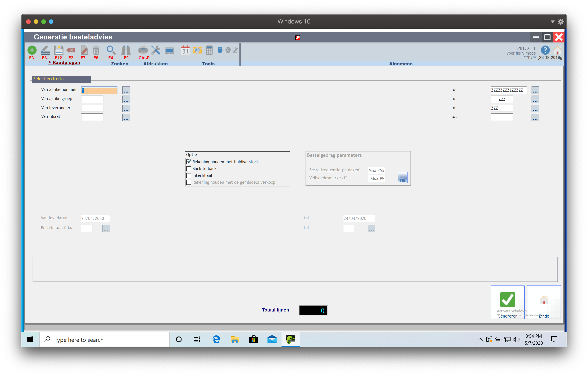Click the printer Ctrl-P icon
588x375 pixels.
[143, 50]
